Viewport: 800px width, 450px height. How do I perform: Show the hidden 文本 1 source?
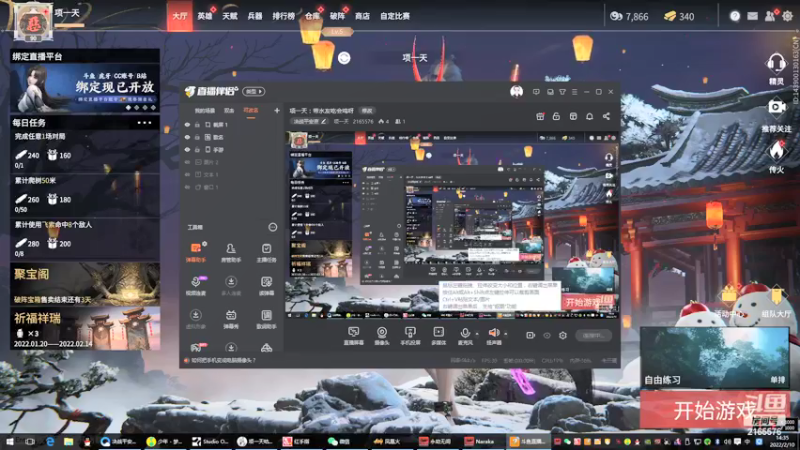pyautogui.click(x=187, y=174)
